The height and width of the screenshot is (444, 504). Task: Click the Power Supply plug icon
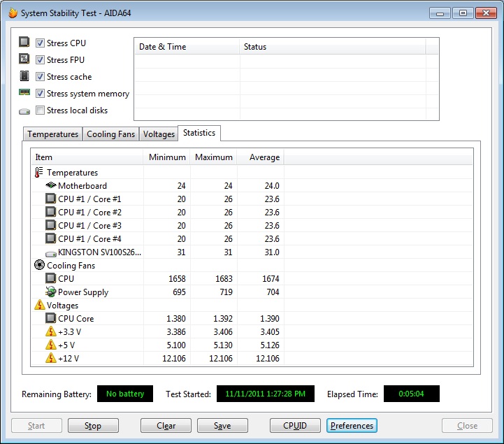click(x=50, y=292)
